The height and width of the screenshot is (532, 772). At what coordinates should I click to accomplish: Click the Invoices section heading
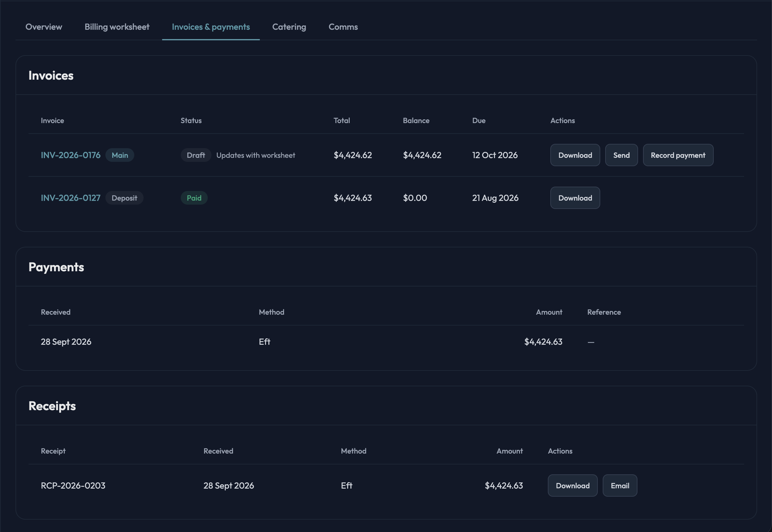pos(51,75)
